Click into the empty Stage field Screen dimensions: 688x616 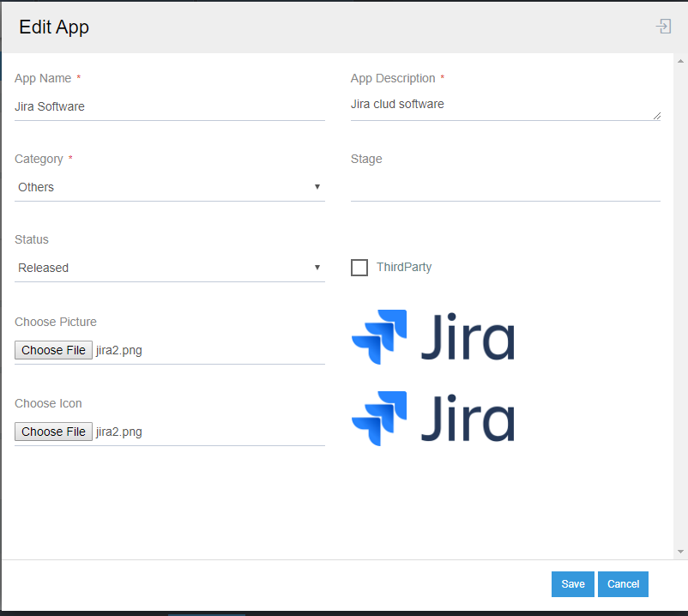505,188
